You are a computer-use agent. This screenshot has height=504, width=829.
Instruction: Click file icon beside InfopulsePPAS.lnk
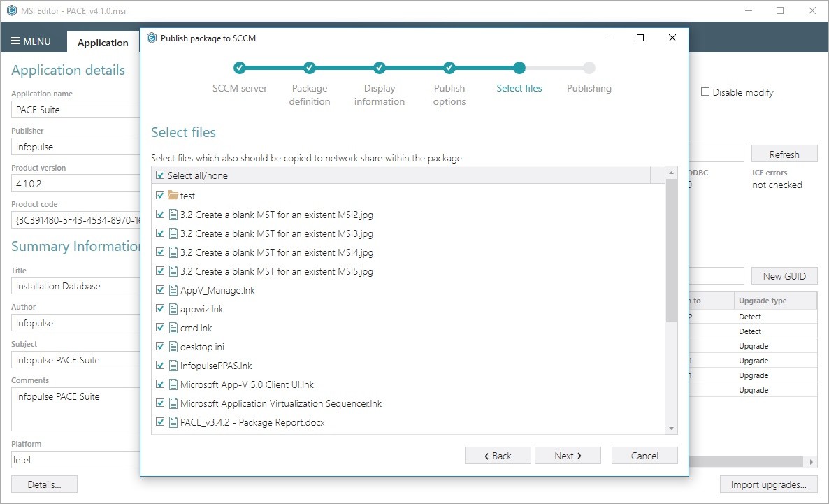coord(173,366)
